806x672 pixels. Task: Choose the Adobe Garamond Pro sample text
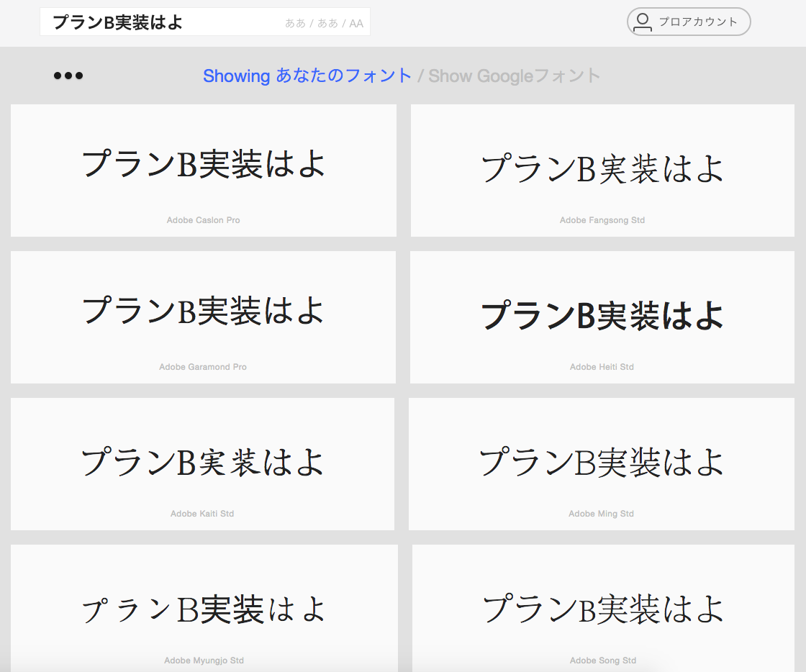(204, 310)
